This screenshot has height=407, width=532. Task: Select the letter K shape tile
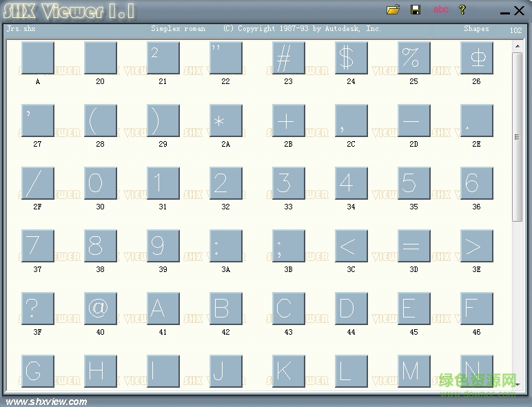[288, 371]
